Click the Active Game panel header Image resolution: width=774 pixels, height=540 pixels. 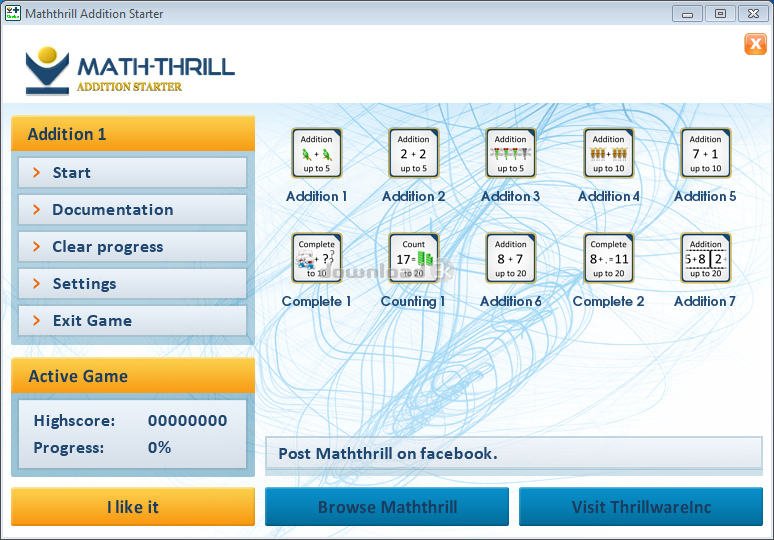coord(133,376)
